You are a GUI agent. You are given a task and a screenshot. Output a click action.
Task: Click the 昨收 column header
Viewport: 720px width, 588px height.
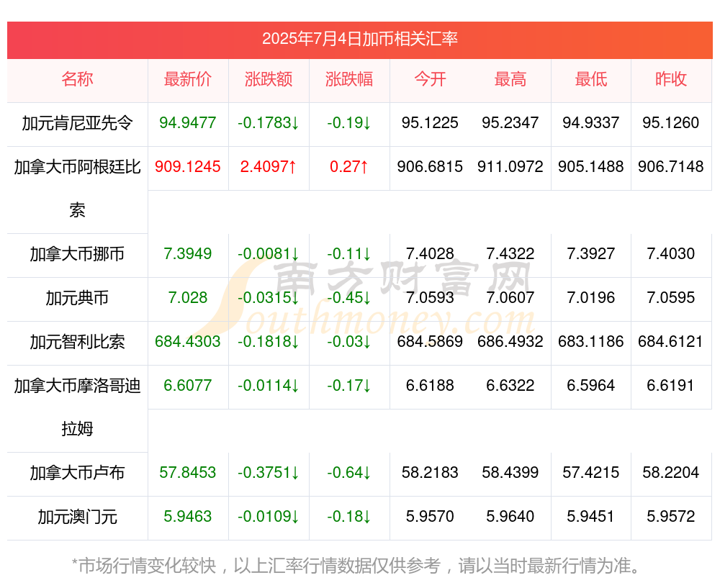click(x=671, y=79)
